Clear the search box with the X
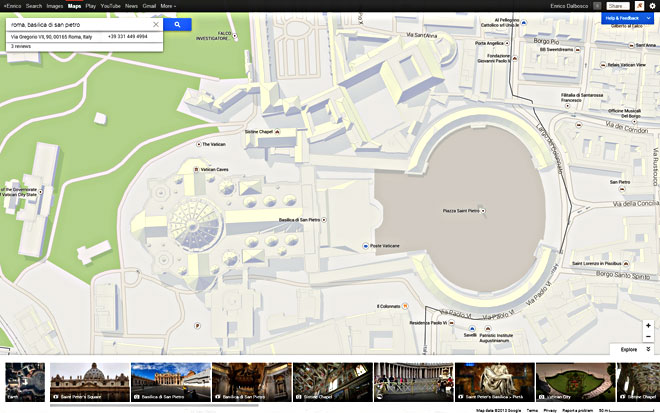The height and width of the screenshot is (413, 660). 156,24
